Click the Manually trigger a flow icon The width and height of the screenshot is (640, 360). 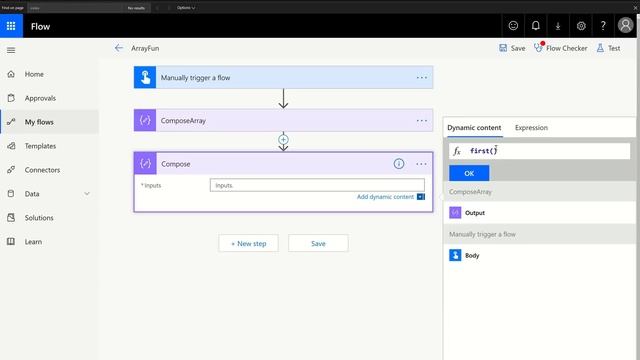(x=145, y=78)
